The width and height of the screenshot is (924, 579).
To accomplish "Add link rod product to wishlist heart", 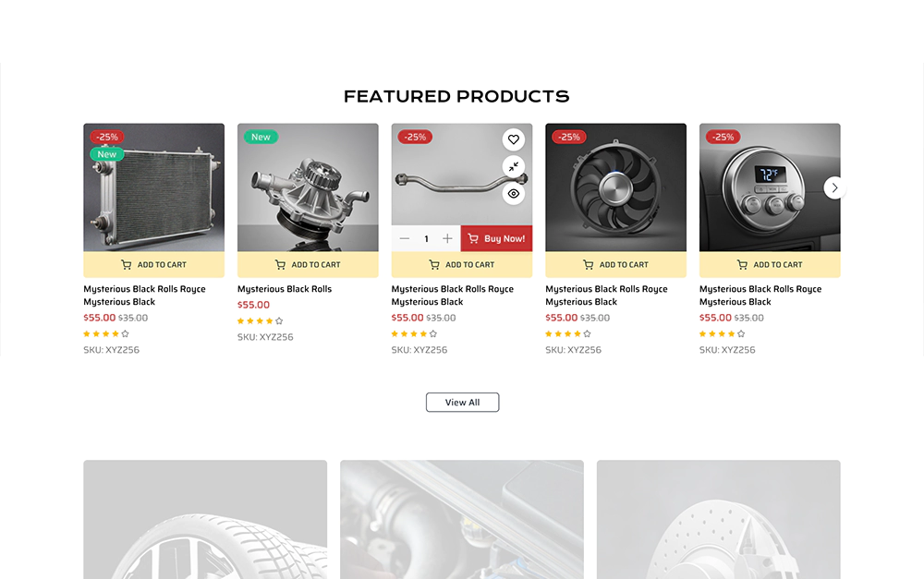I will pyautogui.click(x=513, y=139).
